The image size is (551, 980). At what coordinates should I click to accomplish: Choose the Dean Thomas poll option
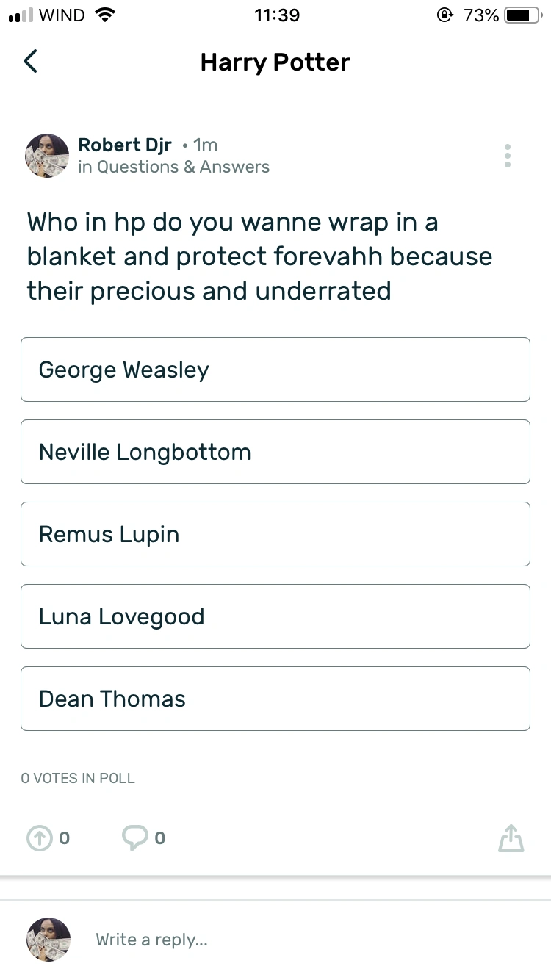(275, 699)
